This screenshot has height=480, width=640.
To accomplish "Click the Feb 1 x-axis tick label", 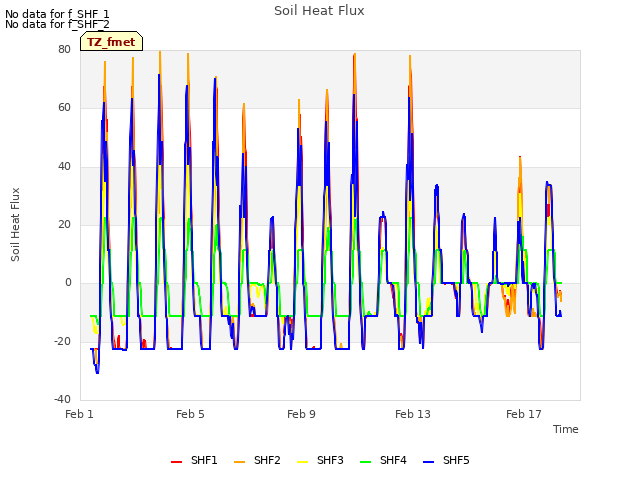I will (79, 414).
